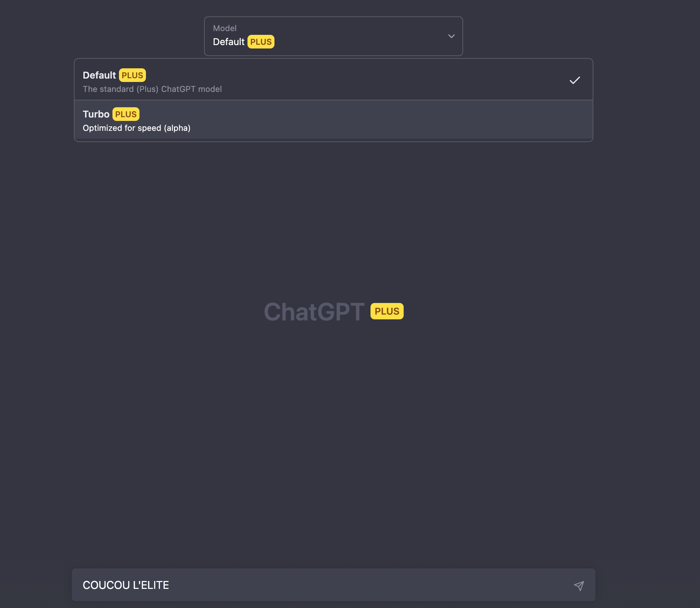Collapse the Model dropdown using its chevron arrow

[x=451, y=36]
